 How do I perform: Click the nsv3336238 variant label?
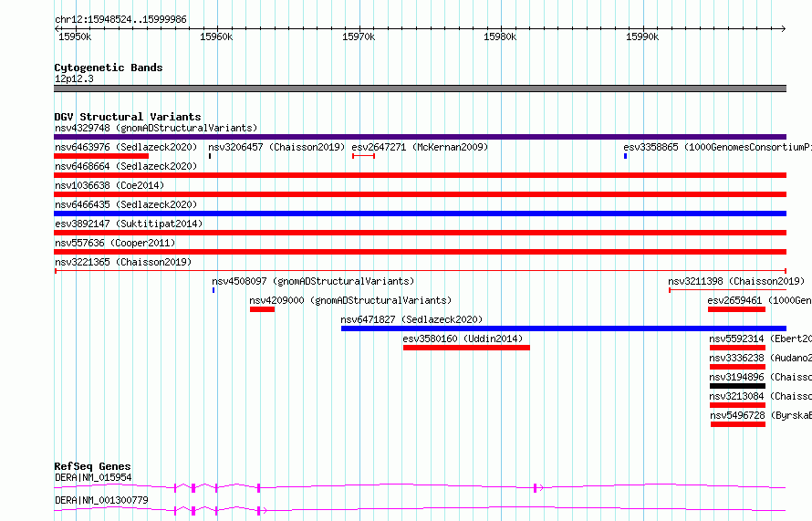point(760,358)
